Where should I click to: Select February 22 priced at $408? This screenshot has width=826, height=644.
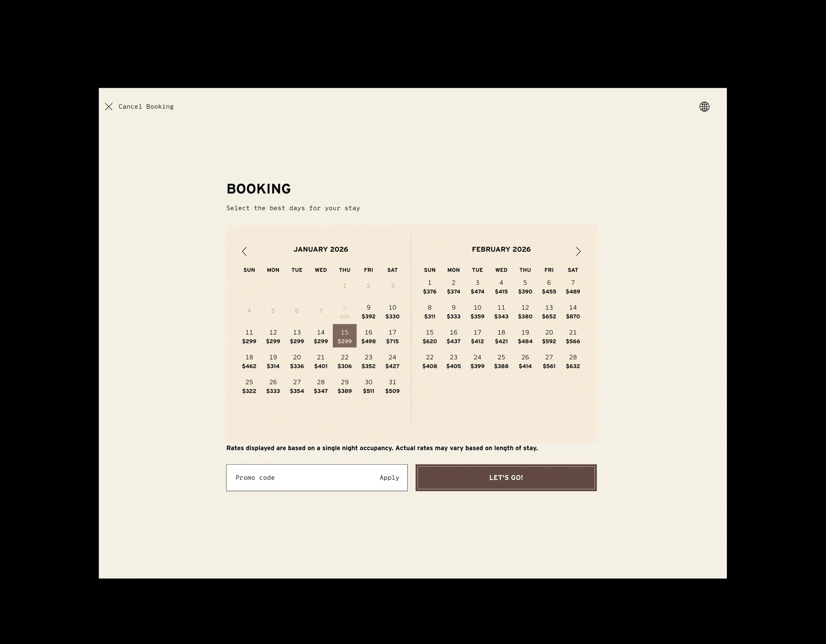pos(430,361)
